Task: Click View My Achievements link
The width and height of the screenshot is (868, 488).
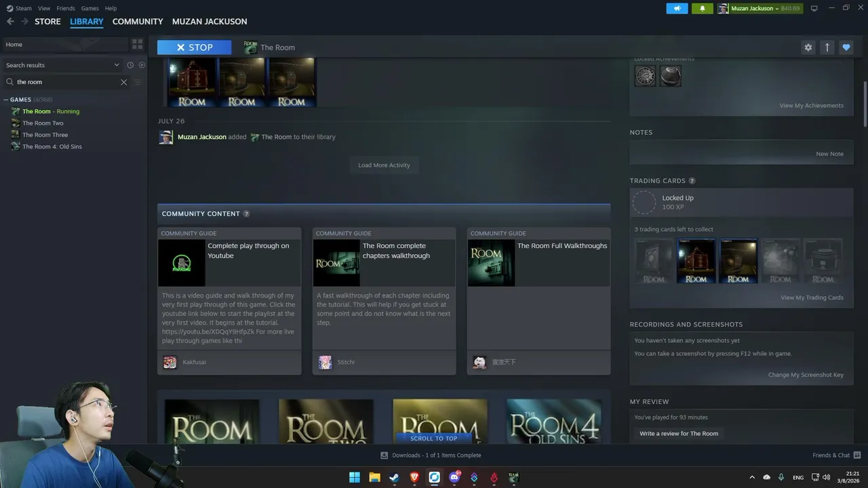Action: 811,106
